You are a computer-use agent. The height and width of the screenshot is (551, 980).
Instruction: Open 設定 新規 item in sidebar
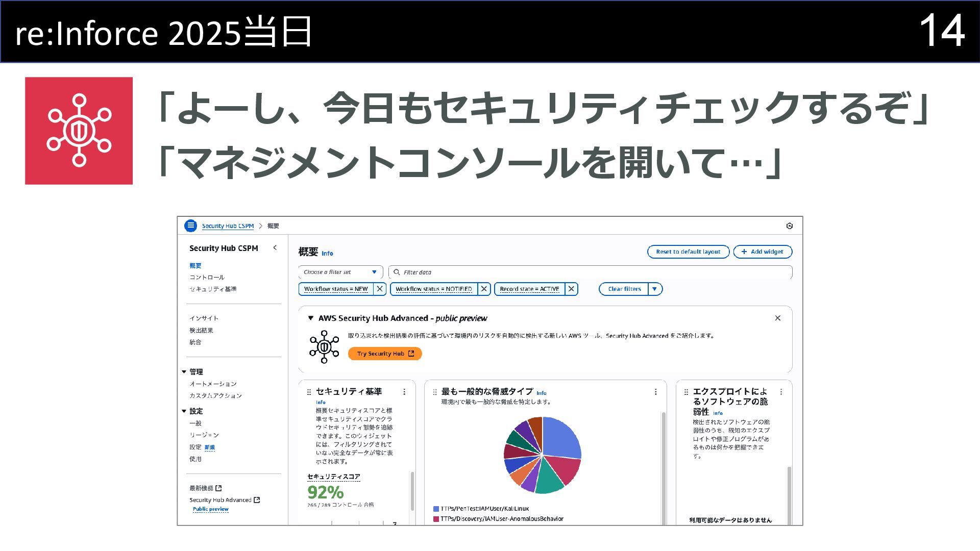coord(202,447)
